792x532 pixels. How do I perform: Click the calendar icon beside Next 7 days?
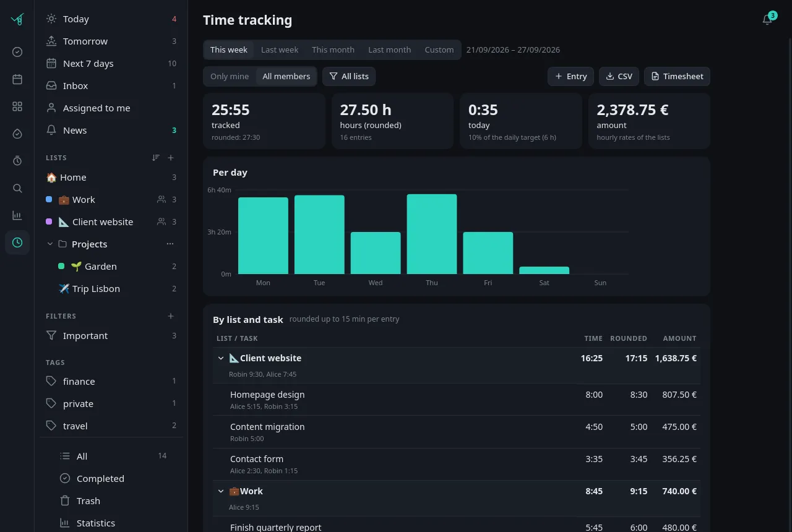[51, 63]
